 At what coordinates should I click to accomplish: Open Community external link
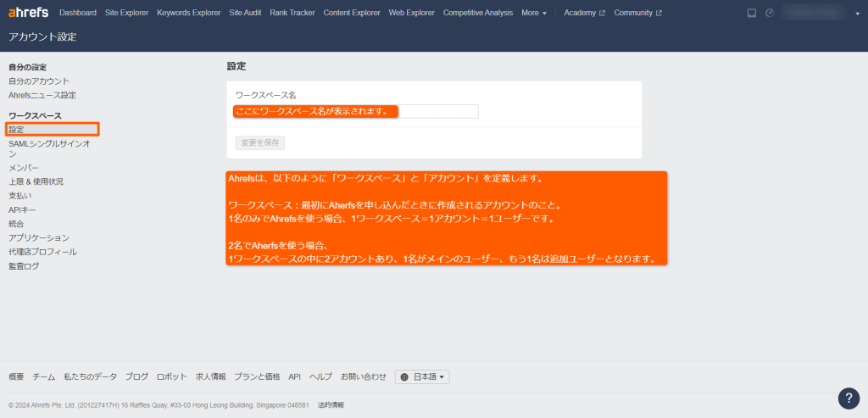tap(637, 13)
